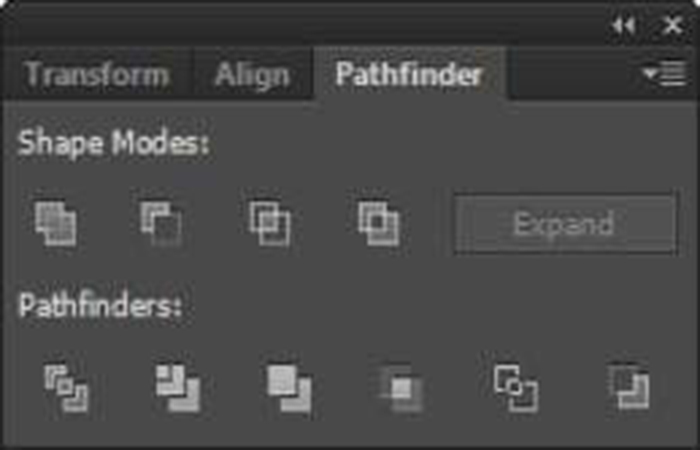Switch to the Transform tab
Screen dimensions: 700x450
click(97, 74)
